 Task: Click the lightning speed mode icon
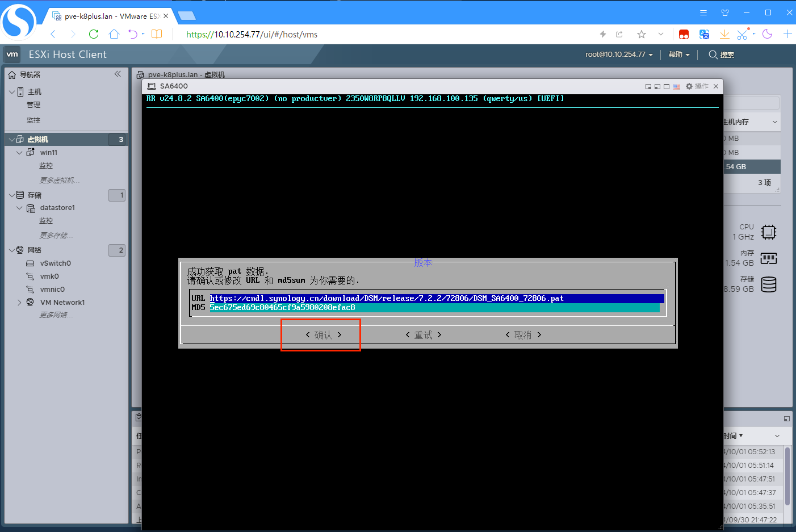click(603, 34)
